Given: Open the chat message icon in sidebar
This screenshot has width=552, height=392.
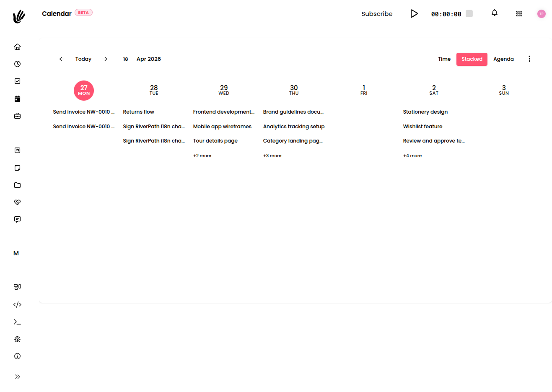Looking at the screenshot, I should (17, 220).
